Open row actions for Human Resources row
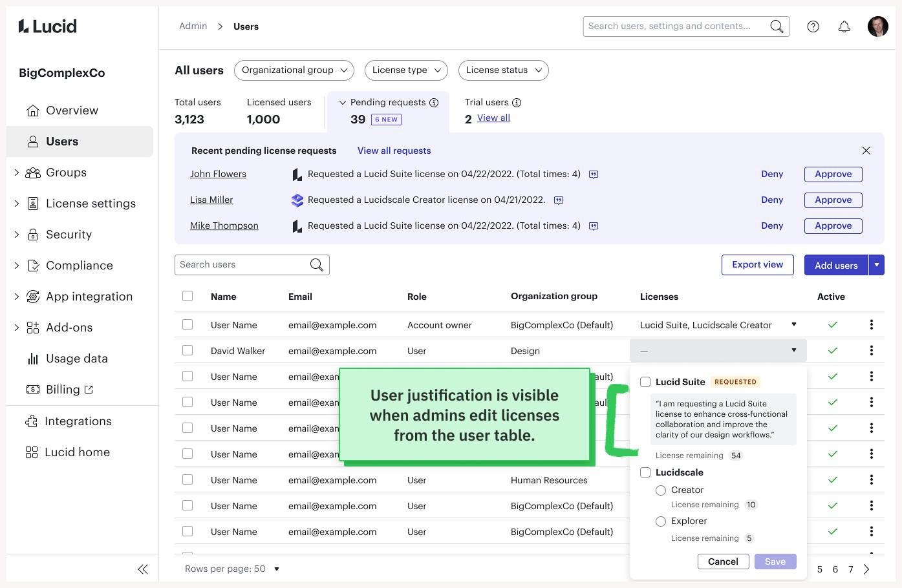The height and width of the screenshot is (588, 902). point(872,479)
